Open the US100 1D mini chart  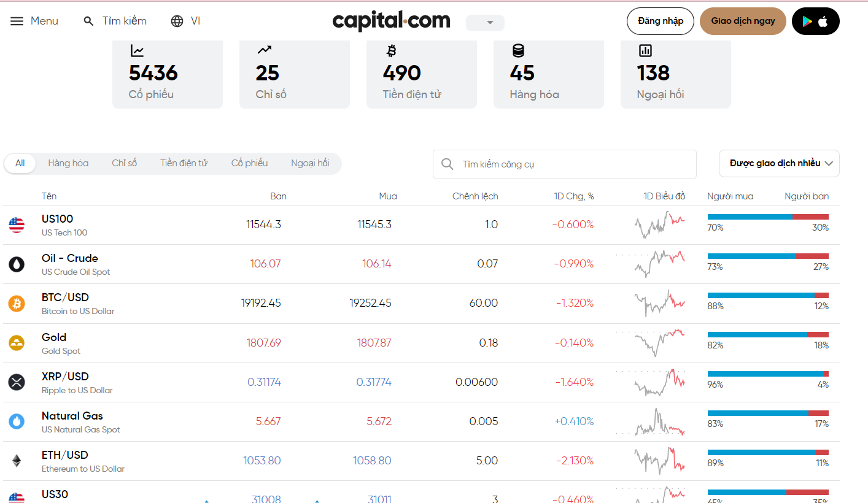point(659,225)
